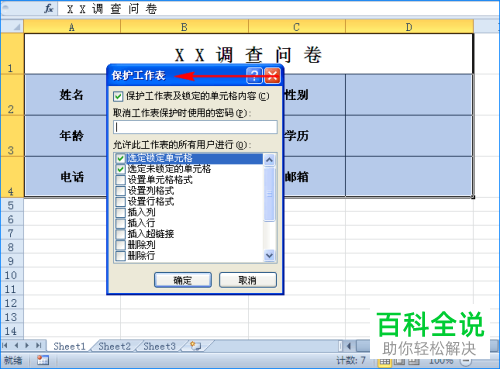Click the permissions list scroll up arrow
500x369 pixels.
click(269, 160)
